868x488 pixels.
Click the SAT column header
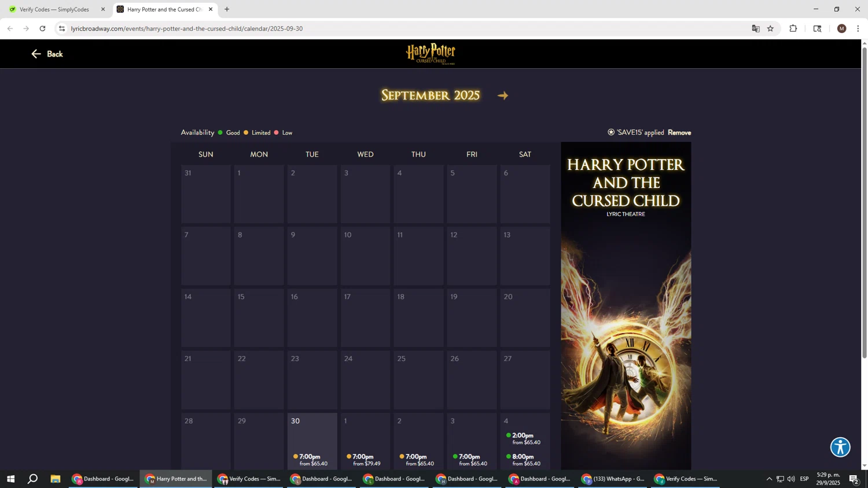pos(525,154)
